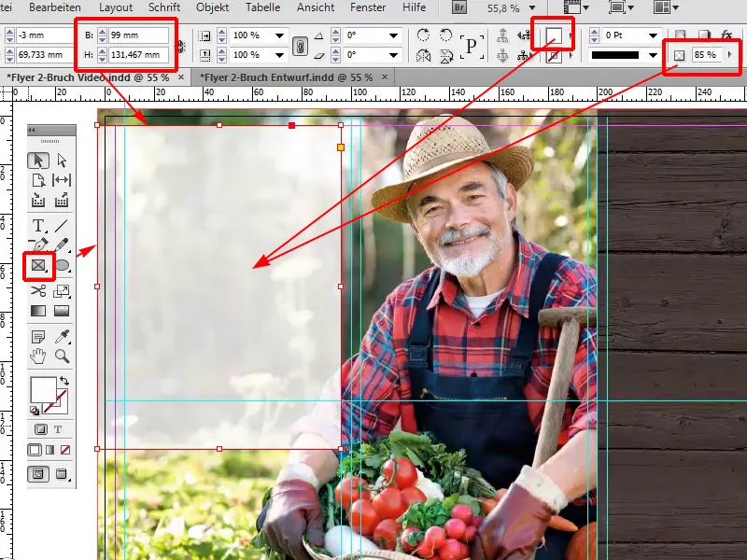Switch to Normal view mode
This screenshot has width=747, height=560.
tap(38, 474)
